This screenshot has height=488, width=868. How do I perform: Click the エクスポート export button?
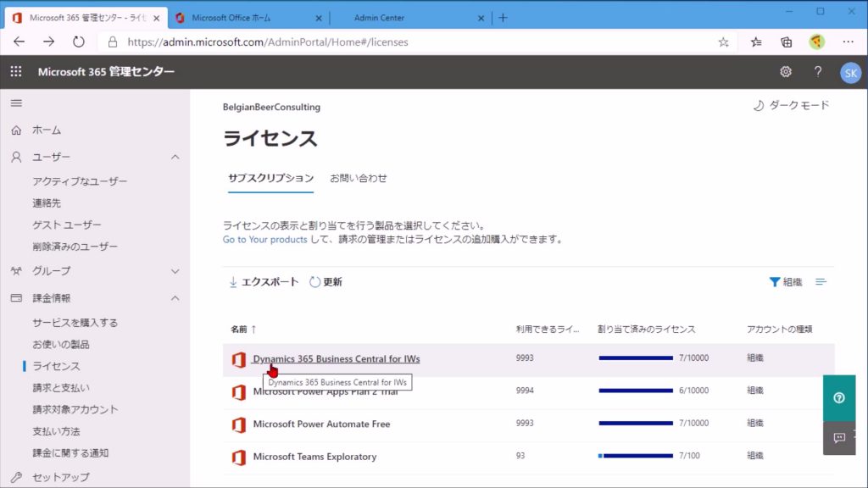[264, 282]
